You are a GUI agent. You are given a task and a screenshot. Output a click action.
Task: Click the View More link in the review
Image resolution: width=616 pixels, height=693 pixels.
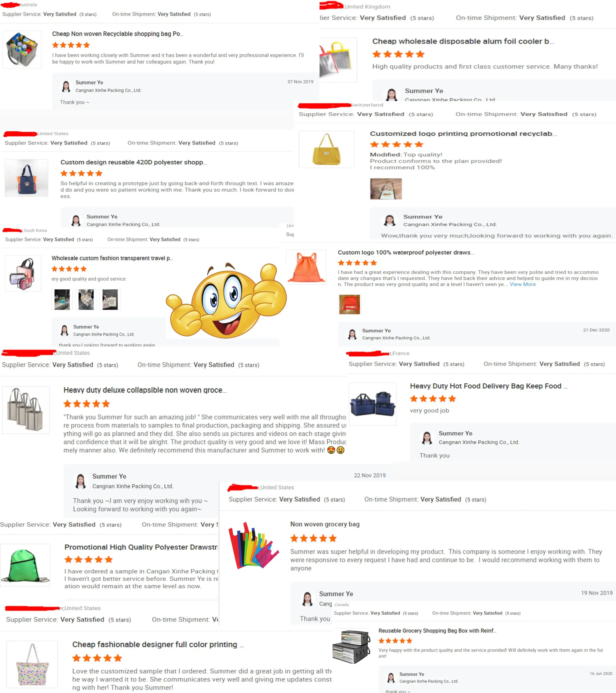(x=522, y=284)
